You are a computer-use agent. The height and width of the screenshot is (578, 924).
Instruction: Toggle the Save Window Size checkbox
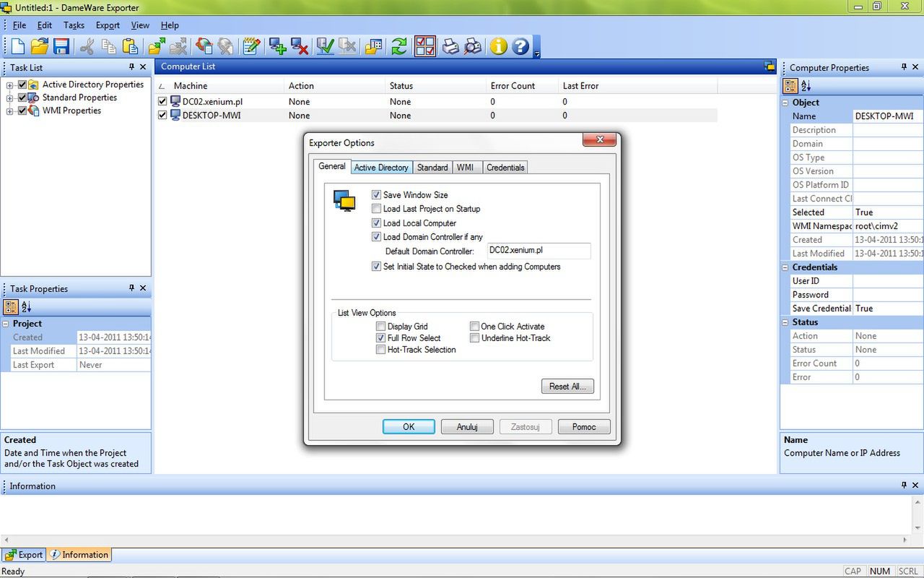point(376,195)
